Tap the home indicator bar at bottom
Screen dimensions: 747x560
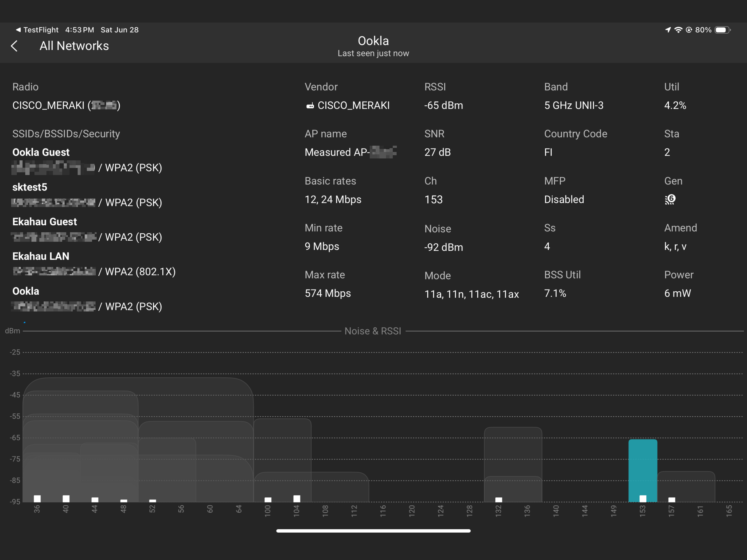point(373,531)
